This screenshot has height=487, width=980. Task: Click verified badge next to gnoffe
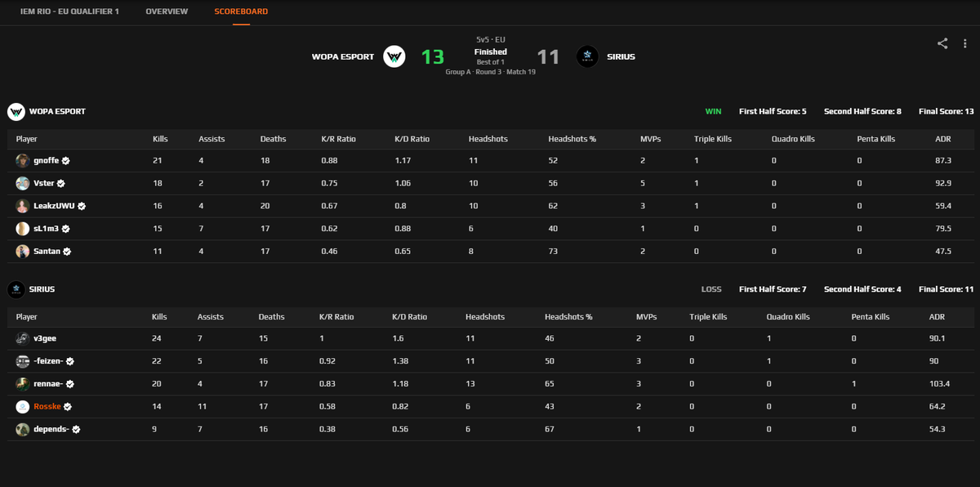click(x=65, y=161)
